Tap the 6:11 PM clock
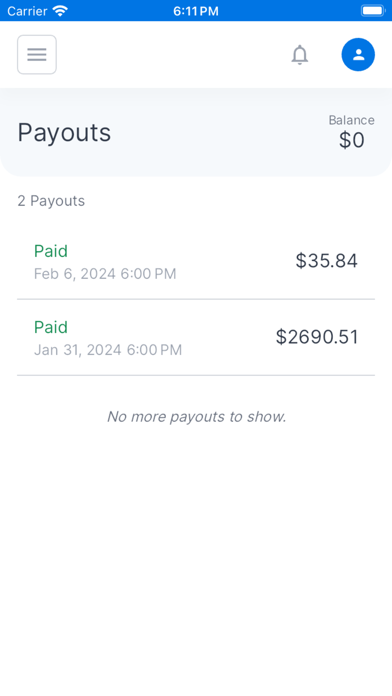 tap(196, 11)
